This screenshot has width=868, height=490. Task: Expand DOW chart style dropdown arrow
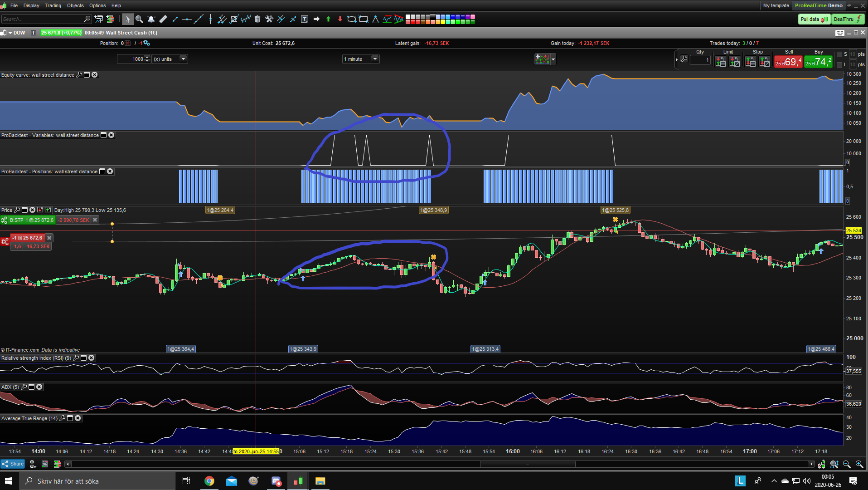pyautogui.click(x=10, y=33)
